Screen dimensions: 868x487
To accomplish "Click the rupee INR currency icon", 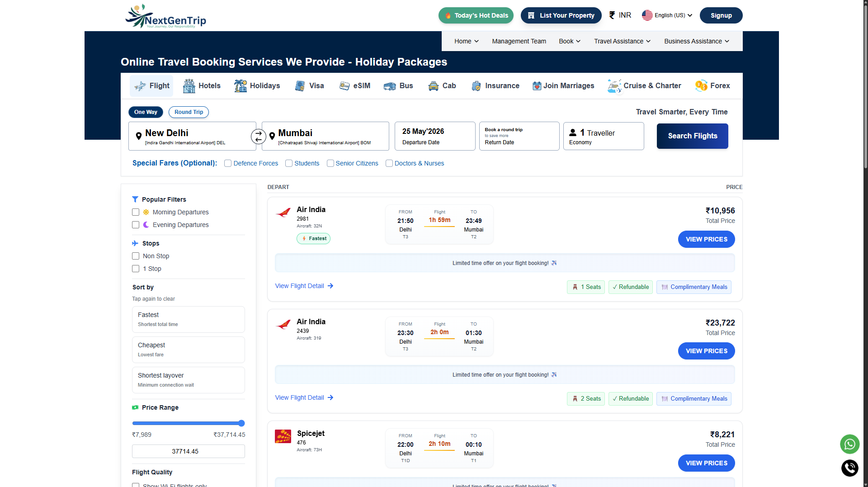I will pos(612,15).
